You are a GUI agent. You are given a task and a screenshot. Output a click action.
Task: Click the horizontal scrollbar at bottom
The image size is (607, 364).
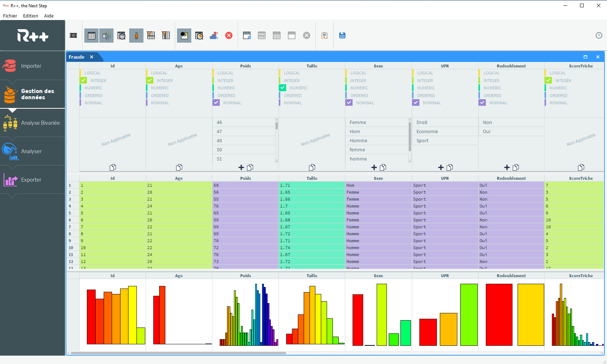point(178,353)
